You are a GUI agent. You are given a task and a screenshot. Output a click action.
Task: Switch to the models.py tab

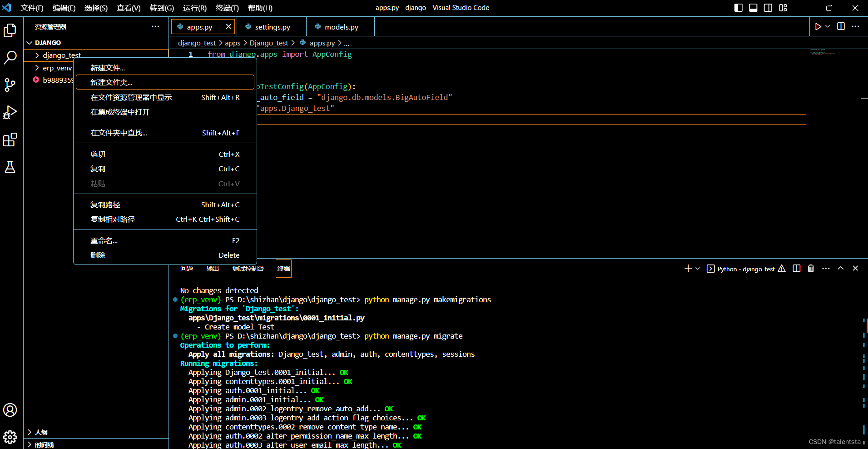(340, 27)
